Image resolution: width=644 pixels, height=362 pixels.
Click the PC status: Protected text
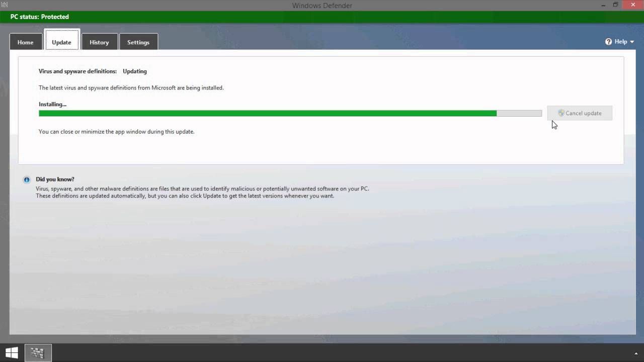(x=39, y=17)
